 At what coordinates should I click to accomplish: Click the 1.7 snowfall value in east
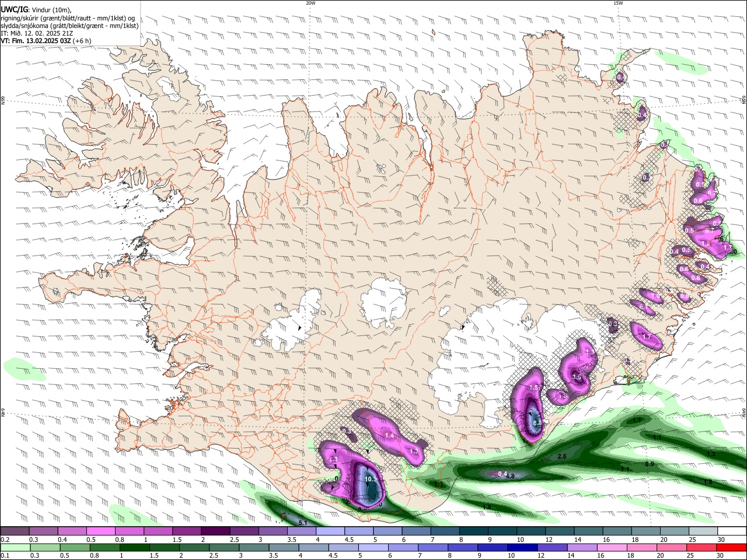(x=647, y=337)
